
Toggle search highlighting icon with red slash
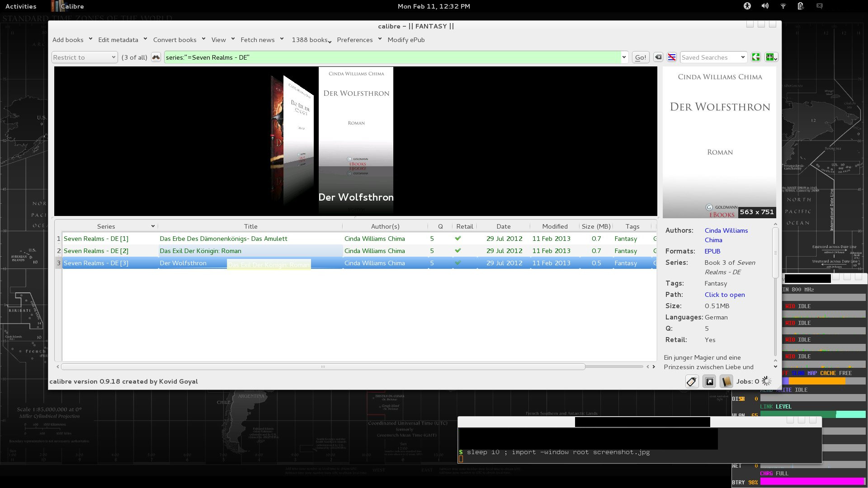[x=672, y=57]
